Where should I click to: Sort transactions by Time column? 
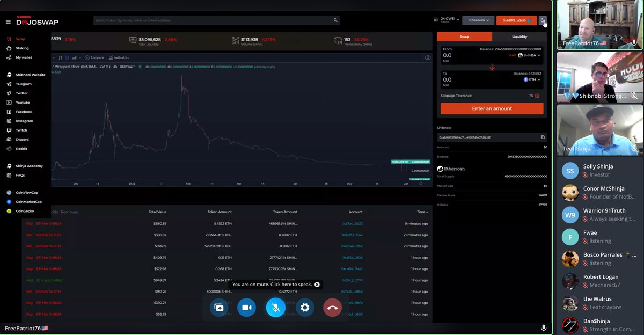tap(422, 212)
